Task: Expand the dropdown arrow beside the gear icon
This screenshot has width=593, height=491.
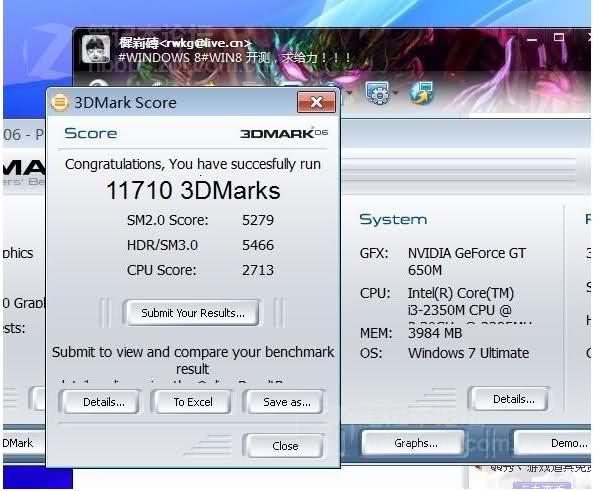Action: tap(396, 93)
